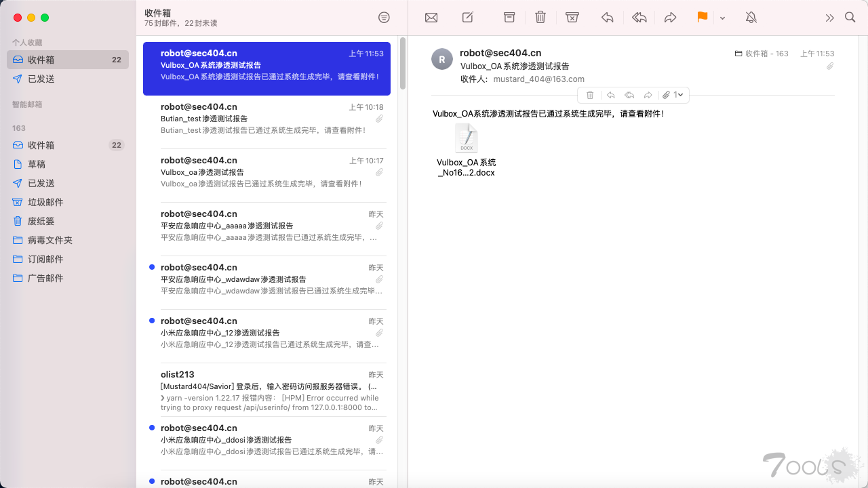Forward the selected message from the toolbar
Screen dimensions: 868x488
[x=671, y=18]
